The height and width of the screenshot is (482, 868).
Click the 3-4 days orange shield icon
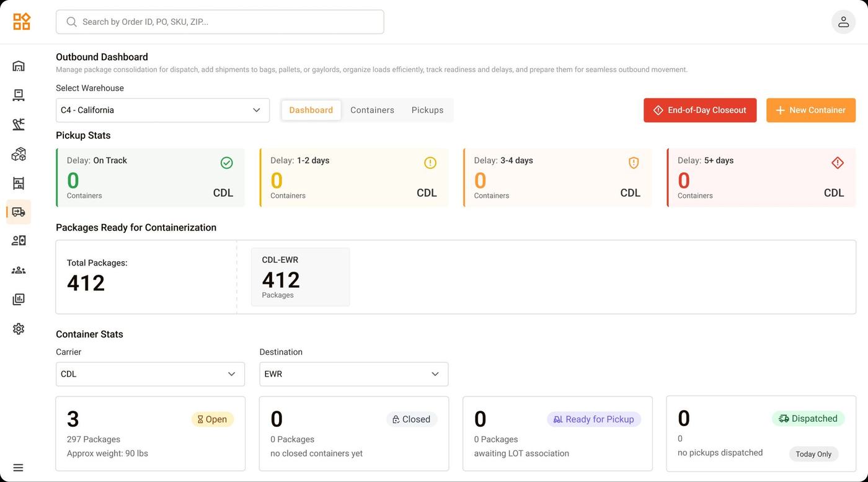634,163
